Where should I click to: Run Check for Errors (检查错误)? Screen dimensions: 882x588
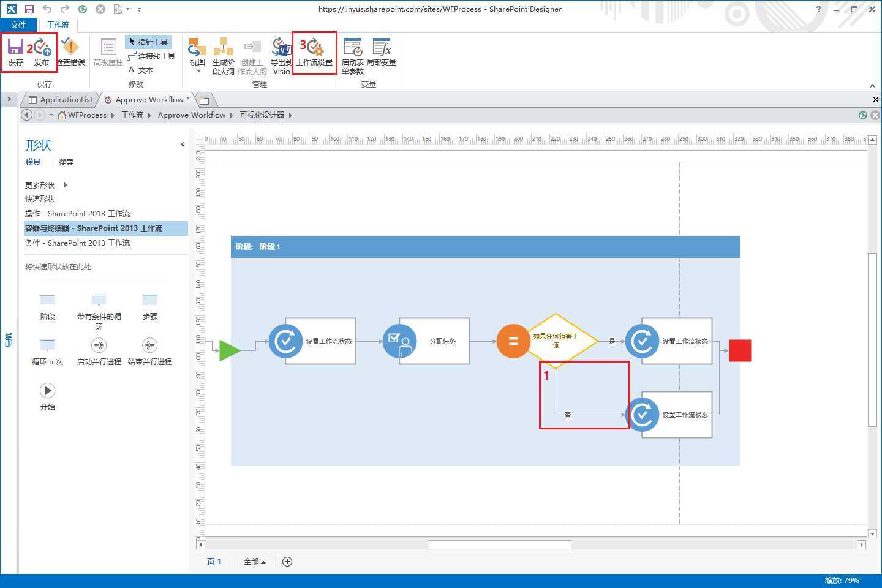(71, 52)
